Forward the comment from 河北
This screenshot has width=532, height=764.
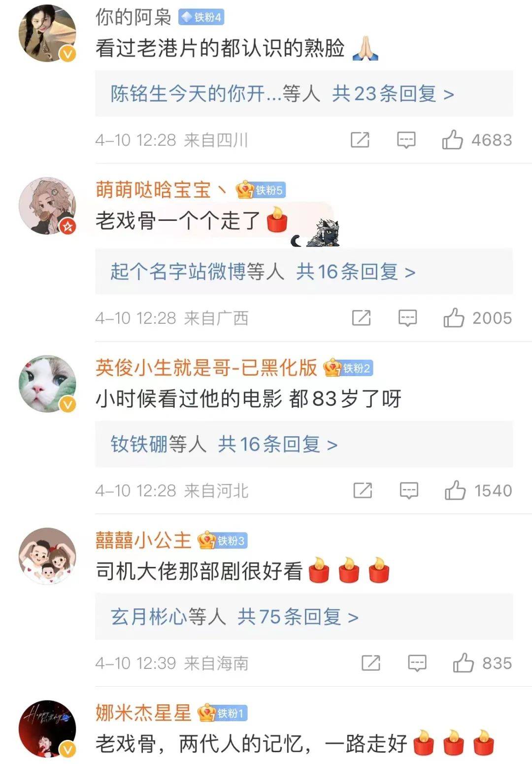point(363,490)
